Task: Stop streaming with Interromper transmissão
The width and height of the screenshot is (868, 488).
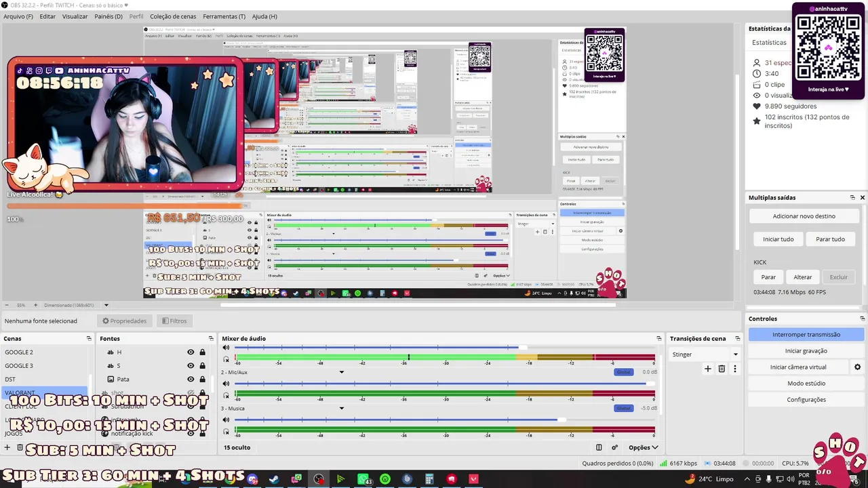Action: pyautogui.click(x=806, y=334)
